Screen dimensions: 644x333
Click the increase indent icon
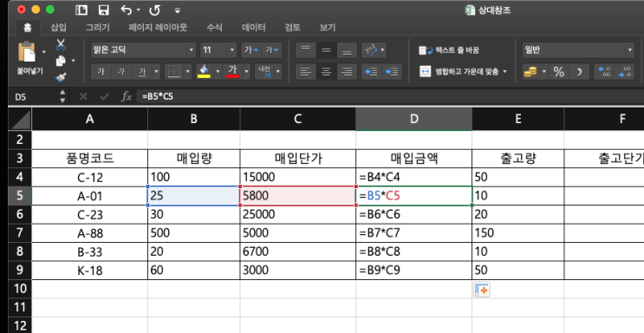coord(392,72)
